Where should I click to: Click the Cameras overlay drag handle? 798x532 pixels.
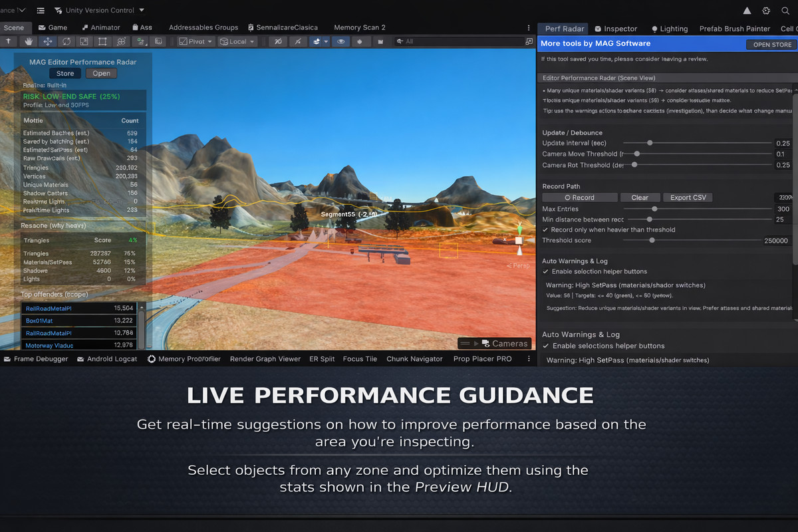point(465,344)
